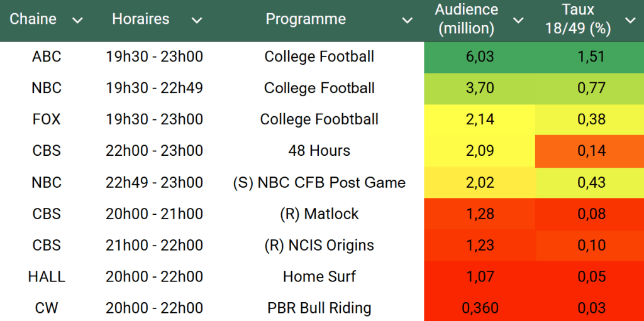Image resolution: width=644 pixels, height=321 pixels.
Task: Select the Chaine header label
Action: tap(33, 19)
